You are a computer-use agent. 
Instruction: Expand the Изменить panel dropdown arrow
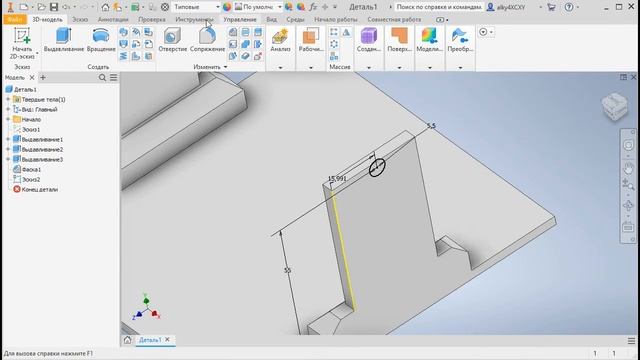(225, 67)
